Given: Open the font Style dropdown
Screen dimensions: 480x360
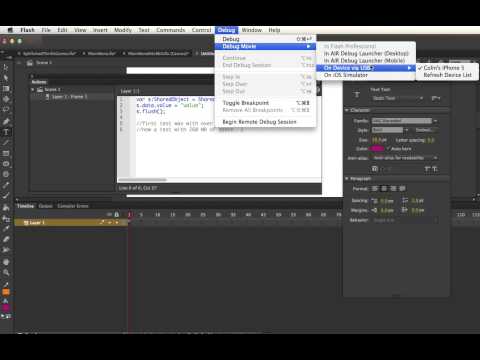Looking at the screenshot, I should (x=390, y=130).
